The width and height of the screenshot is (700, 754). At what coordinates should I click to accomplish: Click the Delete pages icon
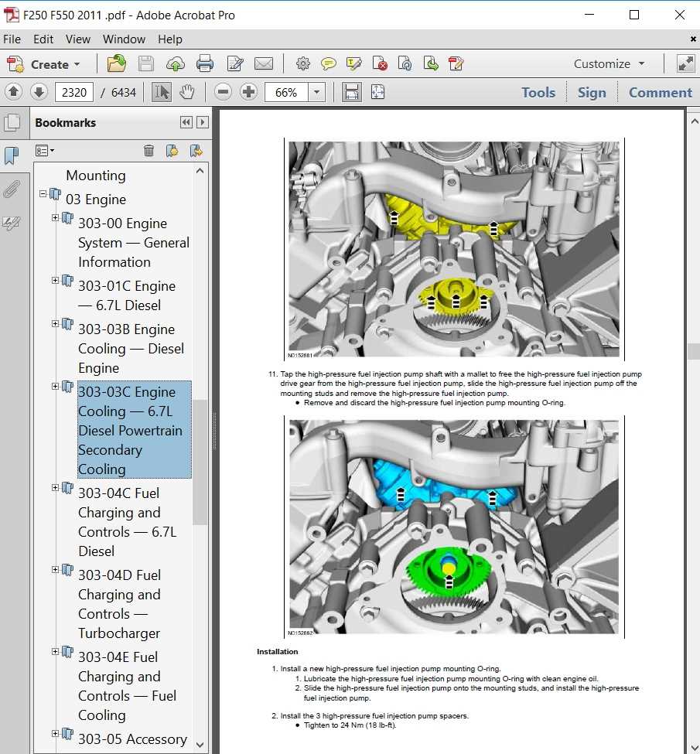click(x=380, y=63)
